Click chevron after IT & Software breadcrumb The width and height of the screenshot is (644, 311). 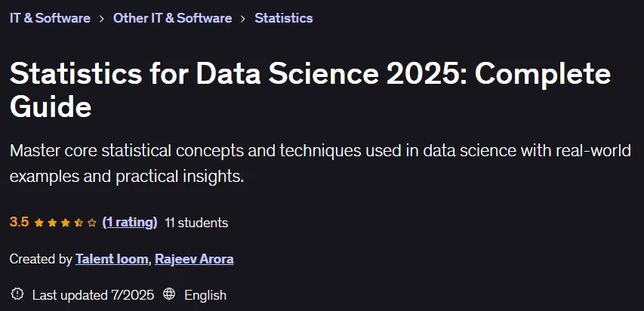click(x=102, y=18)
